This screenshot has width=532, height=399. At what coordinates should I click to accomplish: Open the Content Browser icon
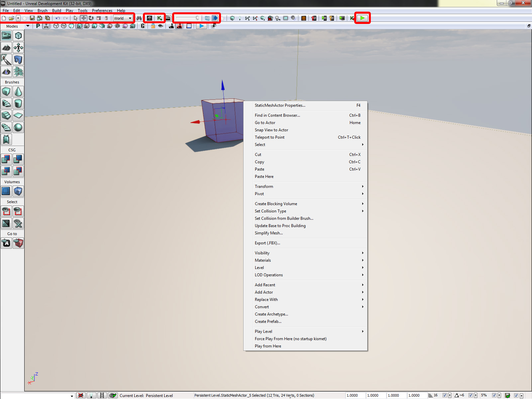(150, 18)
